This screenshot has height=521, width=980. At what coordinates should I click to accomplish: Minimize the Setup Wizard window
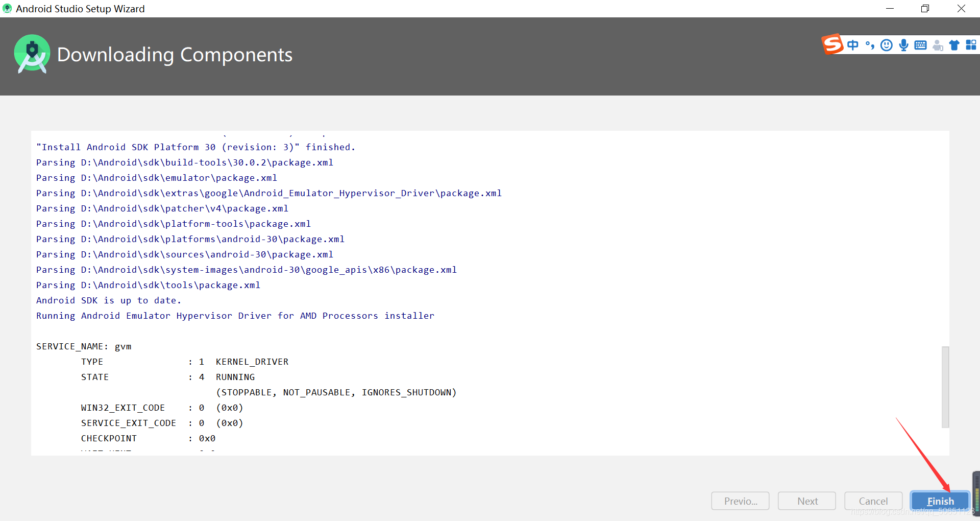click(890, 9)
